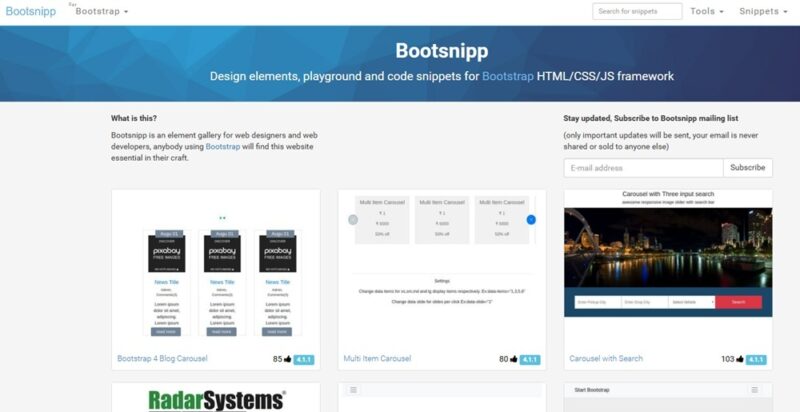Open the RadarSystems snippet thumbnail

(x=216, y=398)
